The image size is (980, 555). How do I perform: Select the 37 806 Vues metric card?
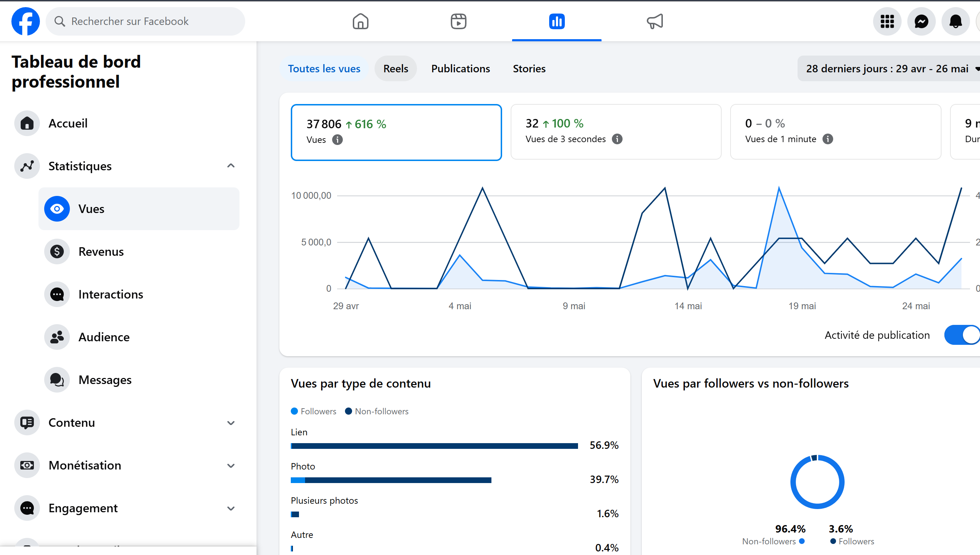point(396,132)
